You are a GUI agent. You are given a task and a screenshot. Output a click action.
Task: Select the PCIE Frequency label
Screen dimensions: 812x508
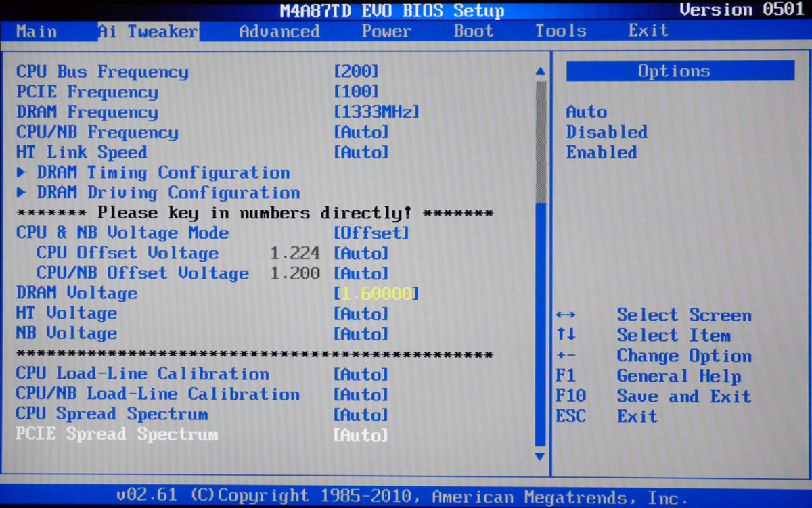[87, 92]
